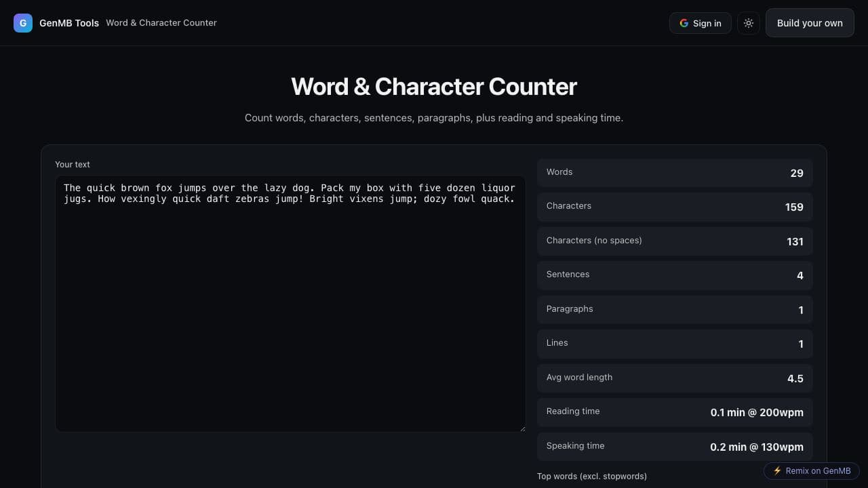Click the Words count value 29

pos(797,174)
